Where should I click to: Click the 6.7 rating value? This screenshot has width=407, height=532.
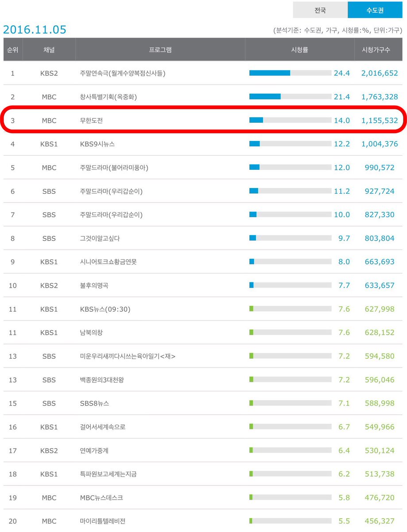pos(344,427)
